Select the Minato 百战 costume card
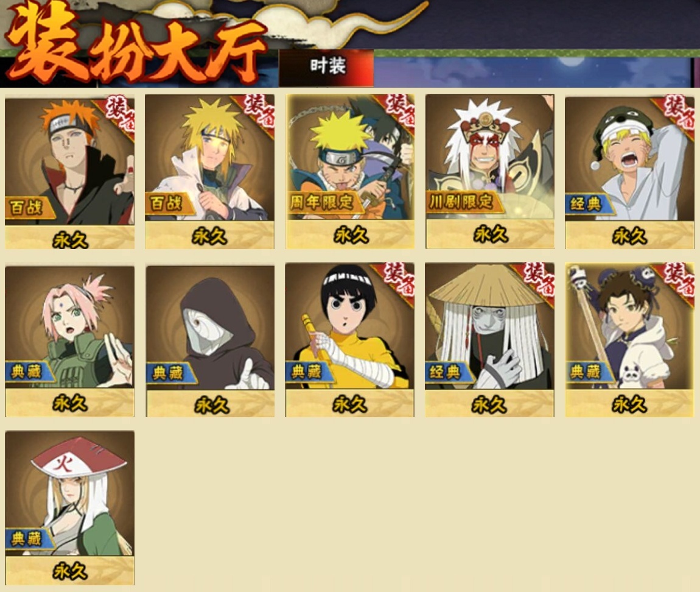This screenshot has height=592, width=700. point(209,171)
